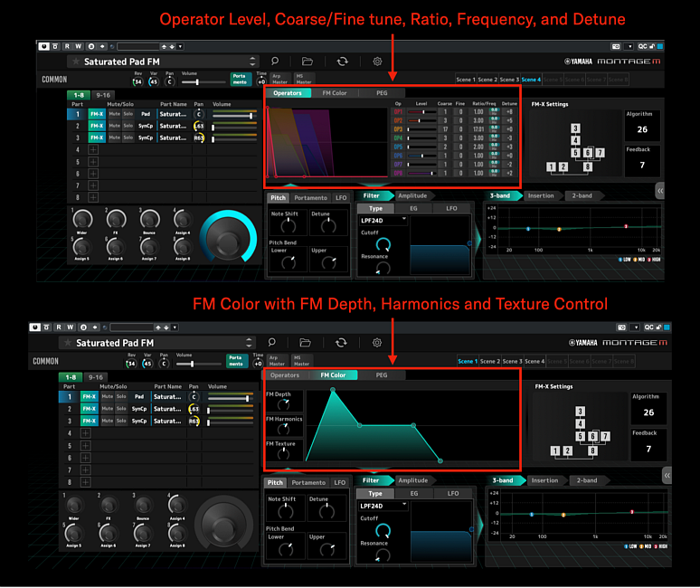Step performance name arrows in FM Color-view window
This screenshot has width=700, height=588.
pos(249,343)
